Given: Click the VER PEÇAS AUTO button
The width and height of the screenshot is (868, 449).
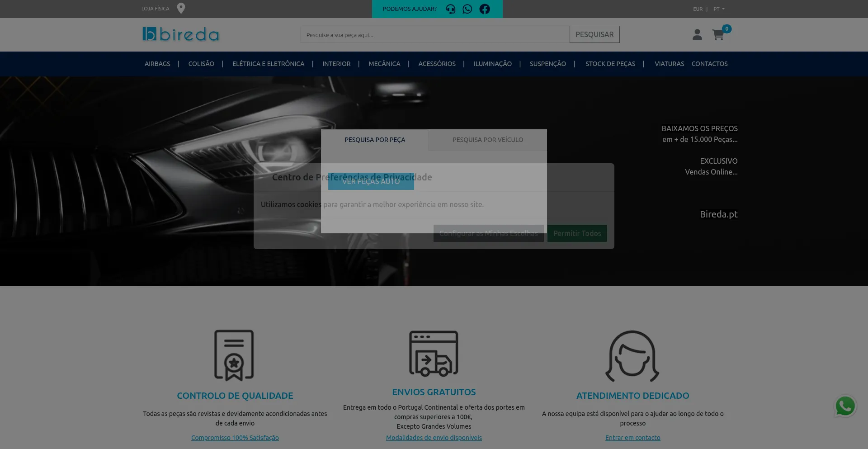Looking at the screenshot, I should pyautogui.click(x=371, y=181).
